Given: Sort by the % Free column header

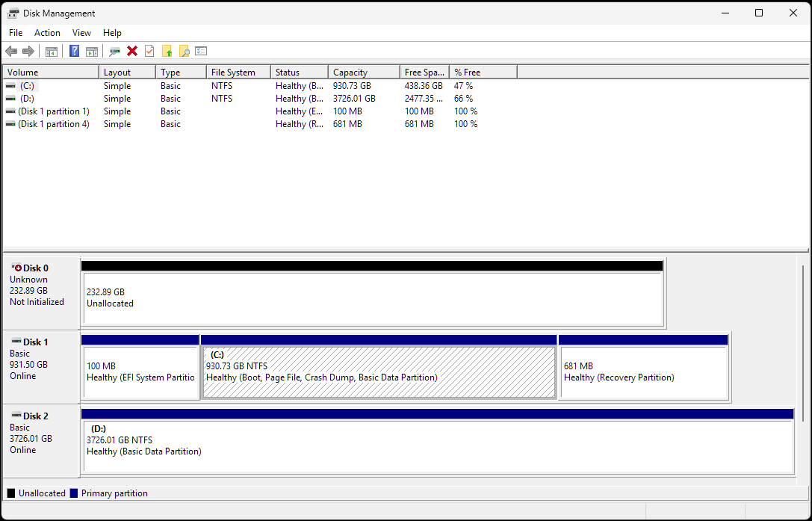Looking at the screenshot, I should point(483,72).
